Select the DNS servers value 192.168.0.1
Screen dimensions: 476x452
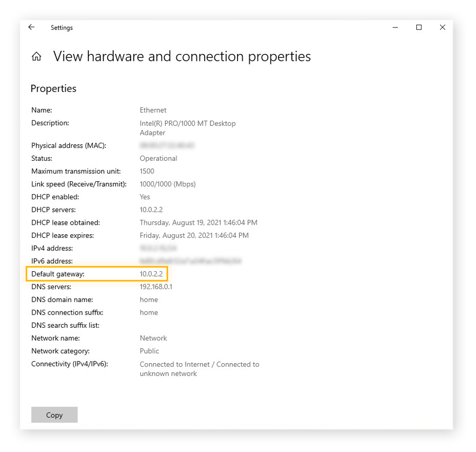(156, 287)
